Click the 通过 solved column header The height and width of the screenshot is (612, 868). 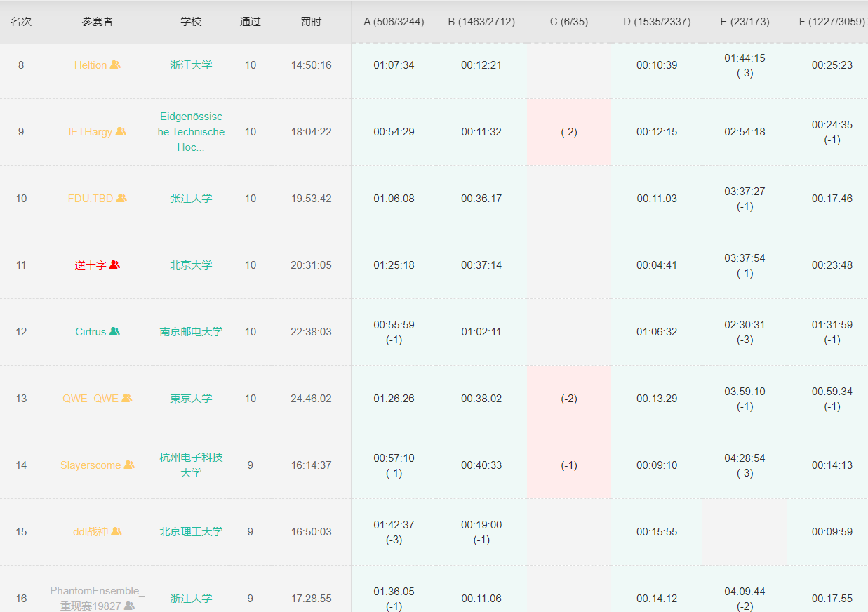(x=250, y=22)
